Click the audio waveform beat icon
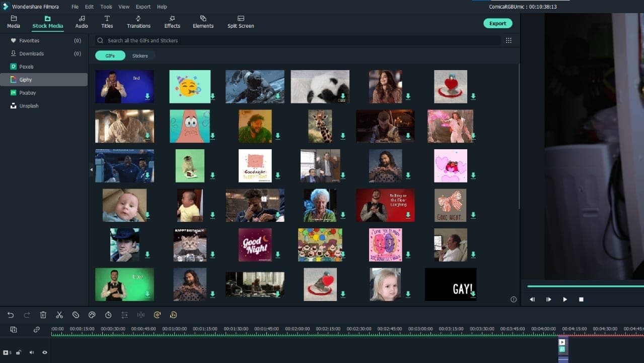Image resolution: width=644 pixels, height=363 pixels. 141,315
